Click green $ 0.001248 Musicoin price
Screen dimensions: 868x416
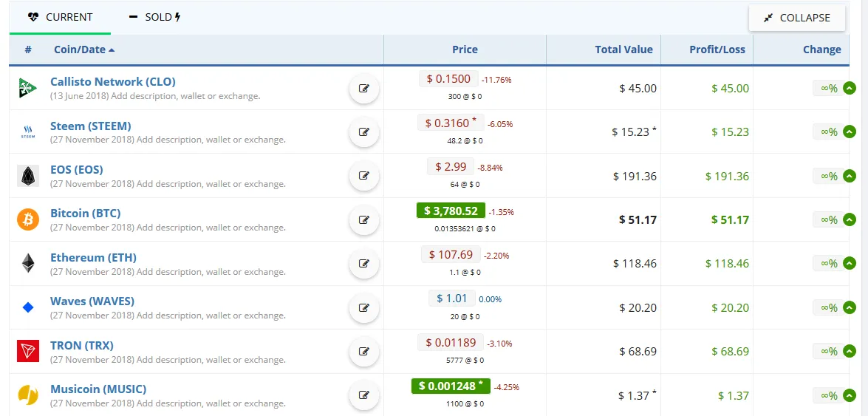tap(451, 386)
